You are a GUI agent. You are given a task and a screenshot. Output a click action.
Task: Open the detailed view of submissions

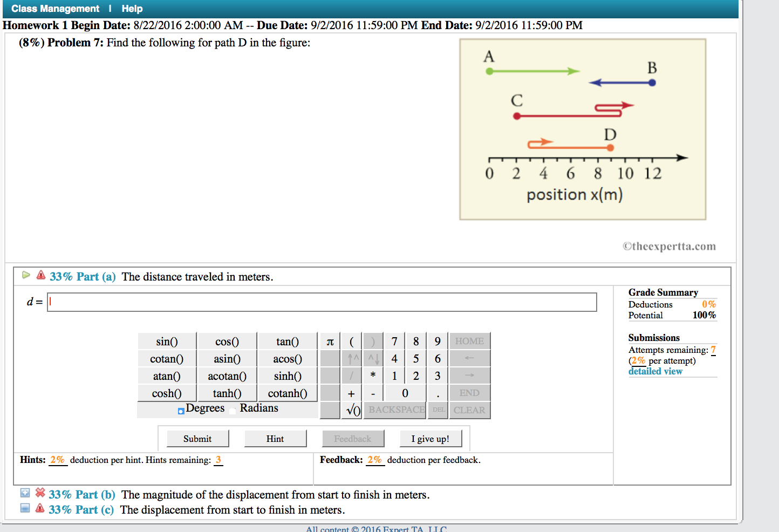click(655, 371)
